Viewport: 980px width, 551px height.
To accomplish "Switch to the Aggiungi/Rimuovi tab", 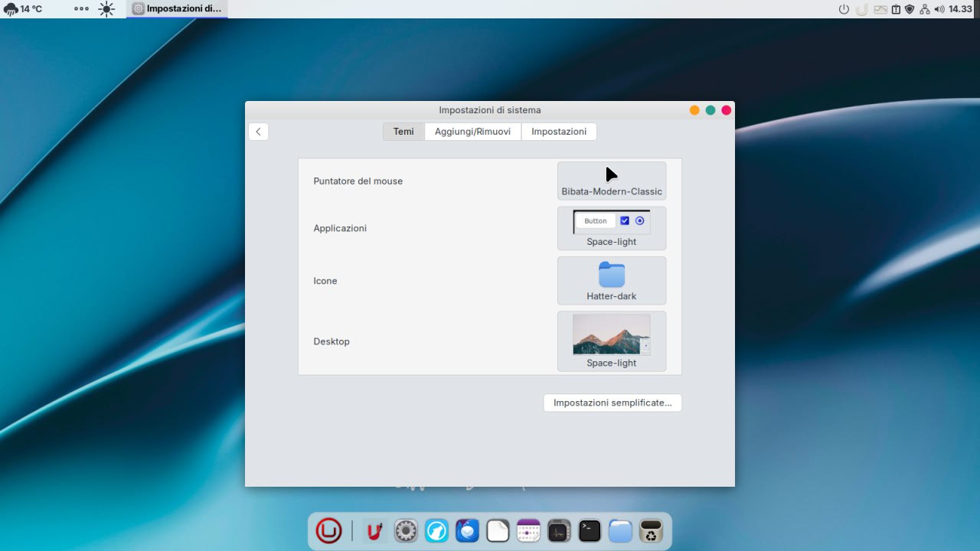I will coord(472,132).
